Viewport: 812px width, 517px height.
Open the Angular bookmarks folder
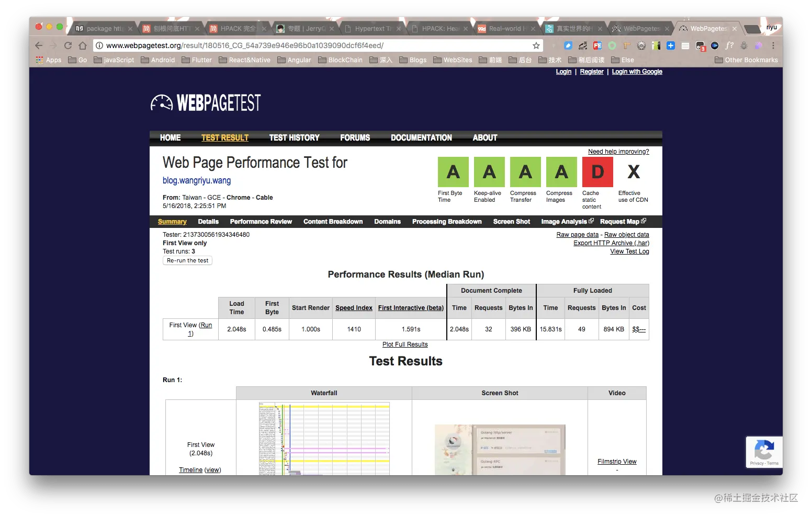click(x=295, y=60)
